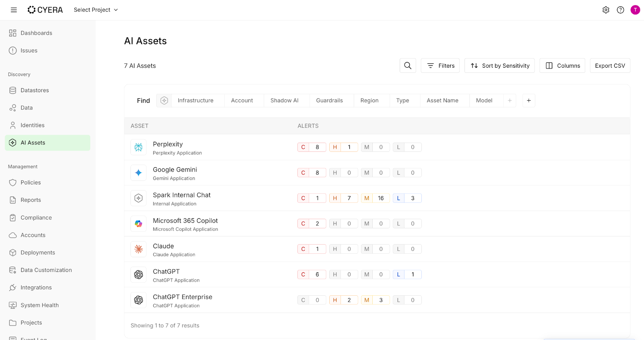Open Integrations in the sidebar
Viewport: 644px width, 340px height.
click(x=47, y=288)
